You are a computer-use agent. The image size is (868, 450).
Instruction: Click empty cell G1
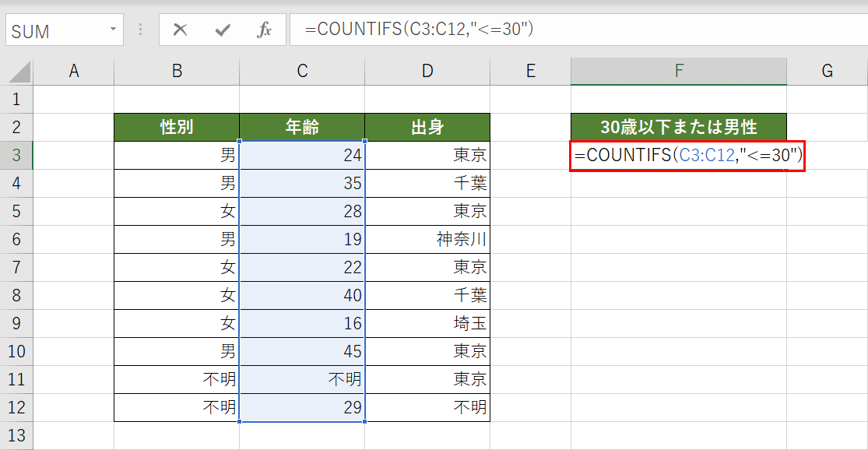click(x=827, y=99)
